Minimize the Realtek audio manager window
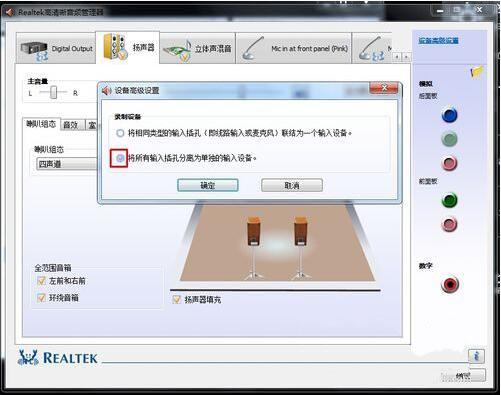 pos(440,11)
